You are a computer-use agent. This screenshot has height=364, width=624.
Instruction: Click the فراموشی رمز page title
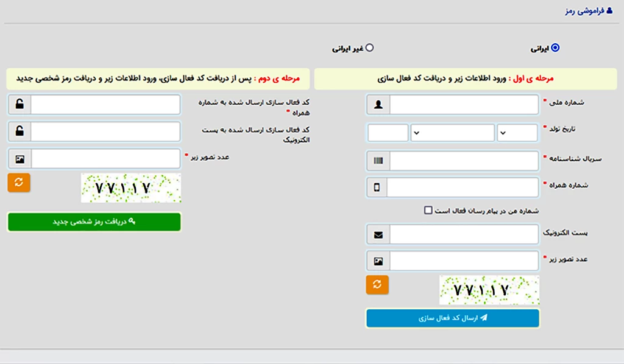coord(584,11)
